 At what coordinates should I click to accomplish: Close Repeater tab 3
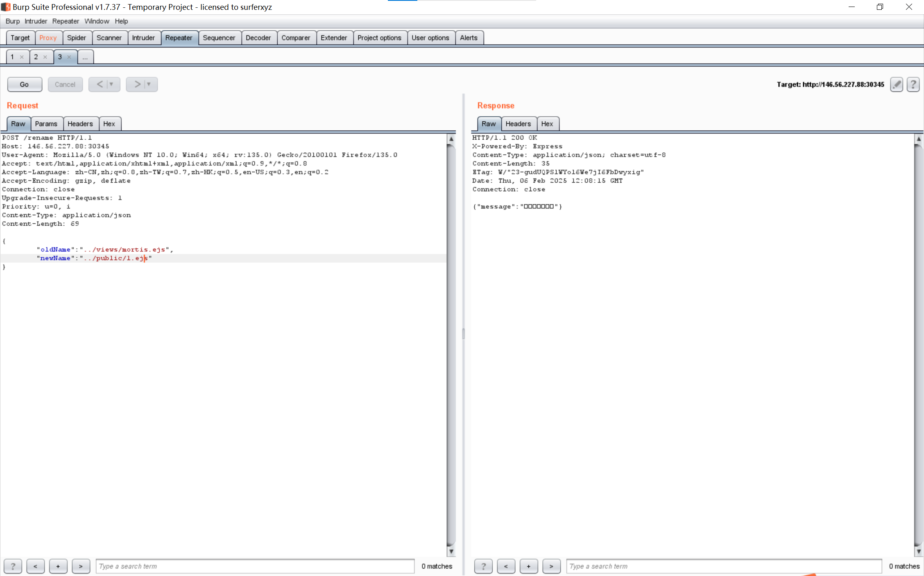tap(69, 57)
